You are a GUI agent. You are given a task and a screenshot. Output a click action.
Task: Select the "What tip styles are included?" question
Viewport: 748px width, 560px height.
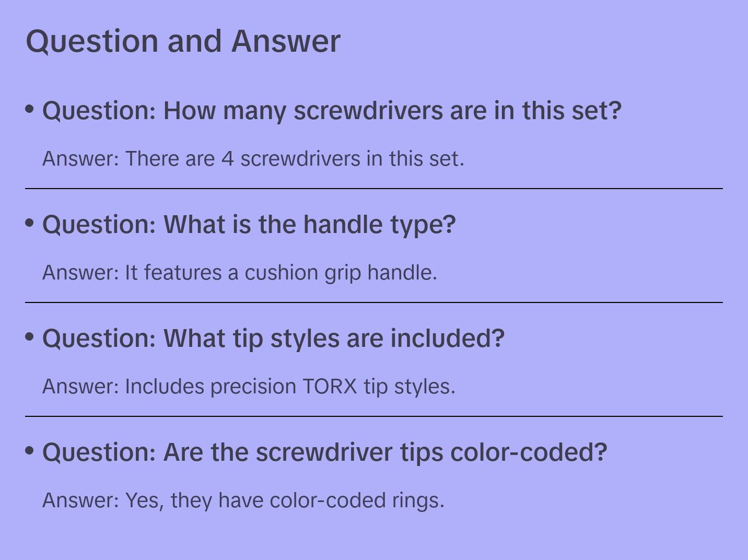(x=273, y=339)
